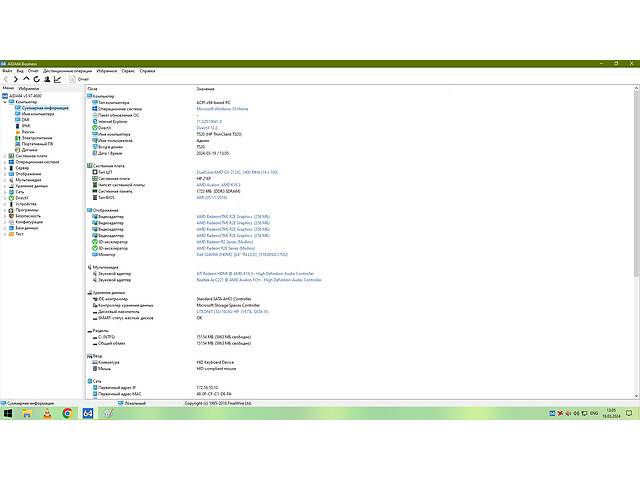The width and height of the screenshot is (640, 480).
Task: Expand the Мультимедиа tree node
Action: tap(5, 180)
